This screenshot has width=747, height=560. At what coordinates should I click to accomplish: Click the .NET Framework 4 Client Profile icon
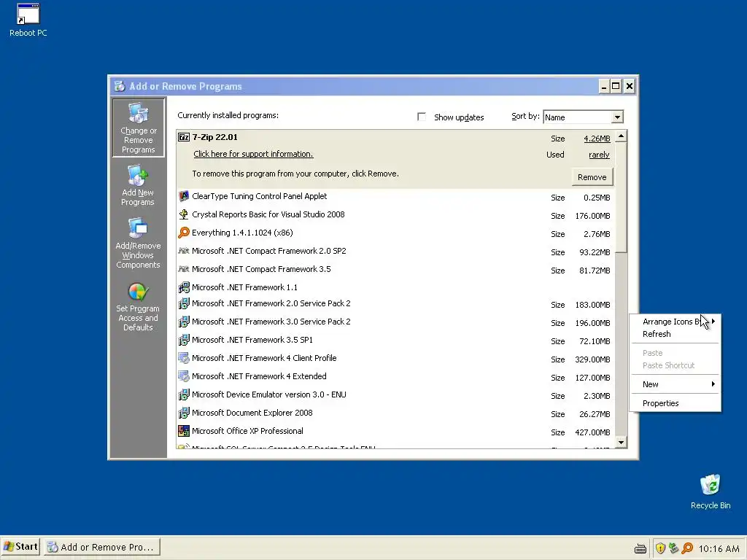click(183, 358)
